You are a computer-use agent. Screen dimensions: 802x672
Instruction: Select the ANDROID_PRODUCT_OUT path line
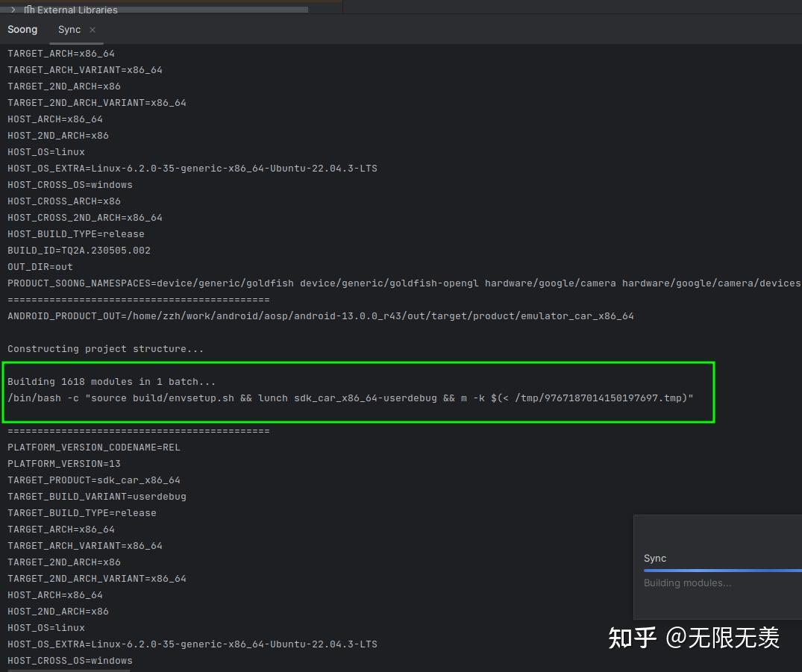click(x=321, y=315)
